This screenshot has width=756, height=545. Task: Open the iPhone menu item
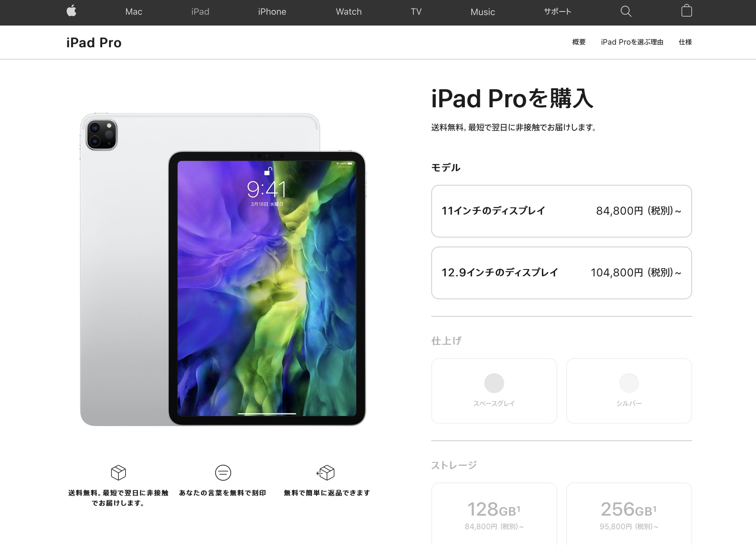click(x=272, y=12)
